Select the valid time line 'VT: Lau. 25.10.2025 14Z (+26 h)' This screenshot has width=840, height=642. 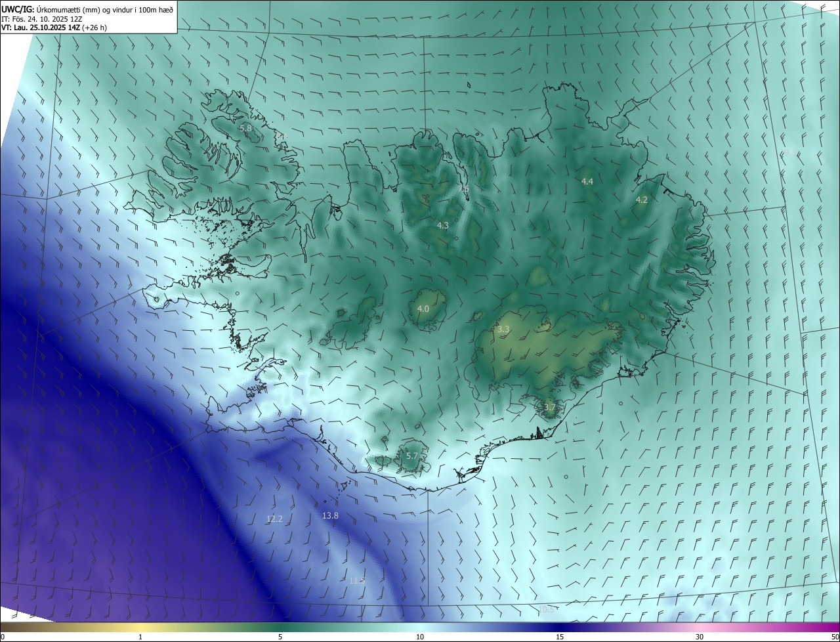(54, 28)
